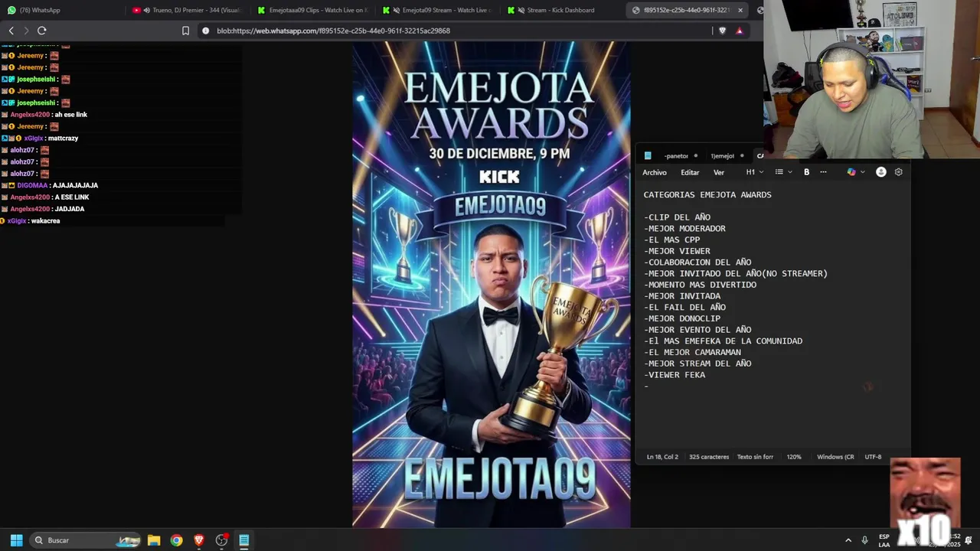Click the line -EL FAIL DEL AÑO
The width and height of the screenshot is (980, 551).
click(684, 307)
